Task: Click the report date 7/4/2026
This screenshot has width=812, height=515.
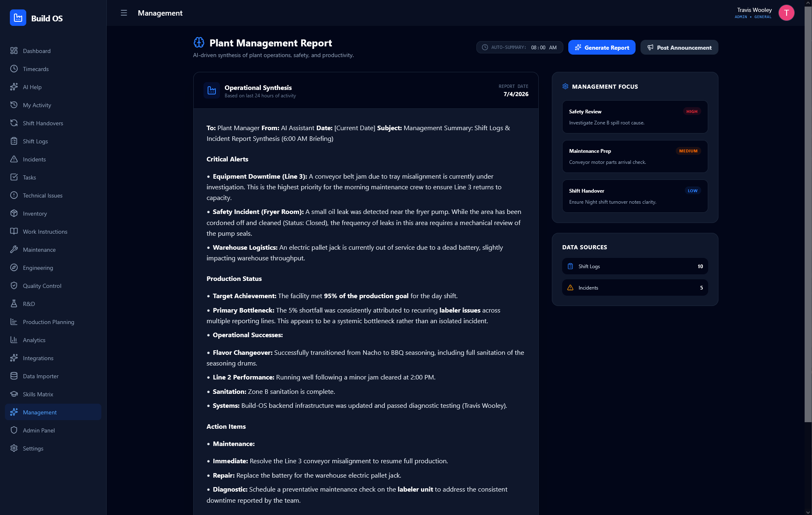Action: pyautogui.click(x=516, y=94)
